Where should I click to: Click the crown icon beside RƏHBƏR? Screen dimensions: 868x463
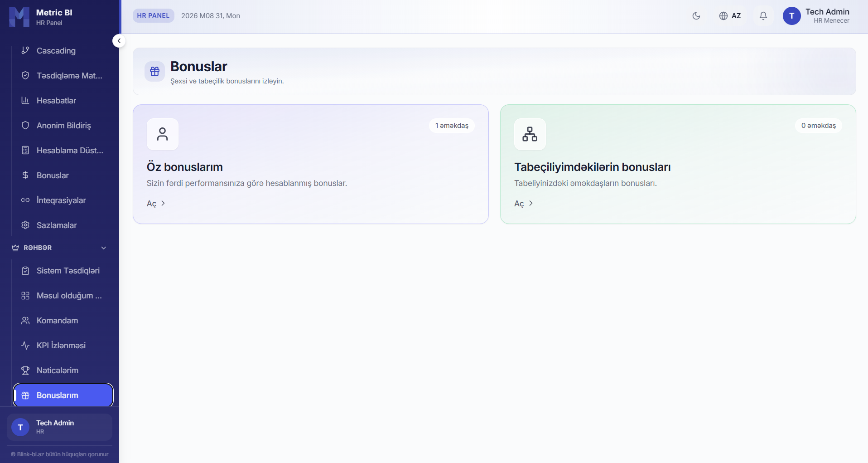(15, 248)
